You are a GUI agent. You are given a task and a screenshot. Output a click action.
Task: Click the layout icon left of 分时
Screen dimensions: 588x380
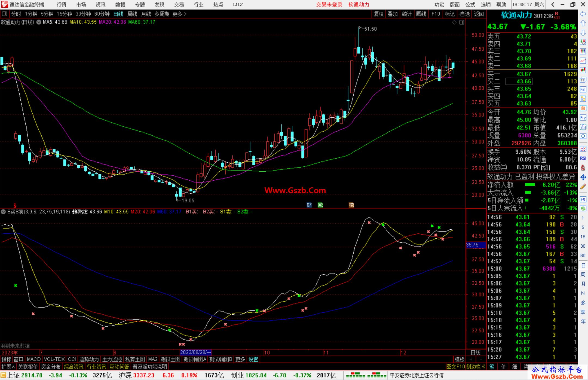pyautogui.click(x=4, y=14)
